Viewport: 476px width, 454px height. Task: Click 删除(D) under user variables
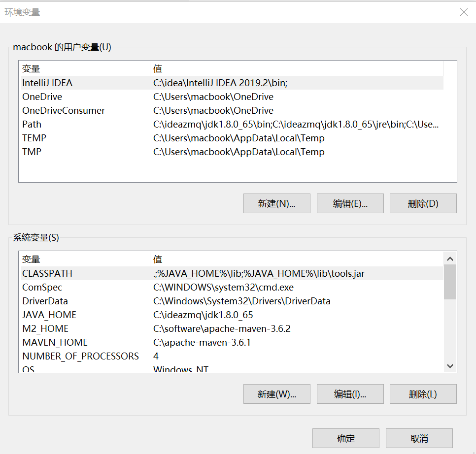423,203
